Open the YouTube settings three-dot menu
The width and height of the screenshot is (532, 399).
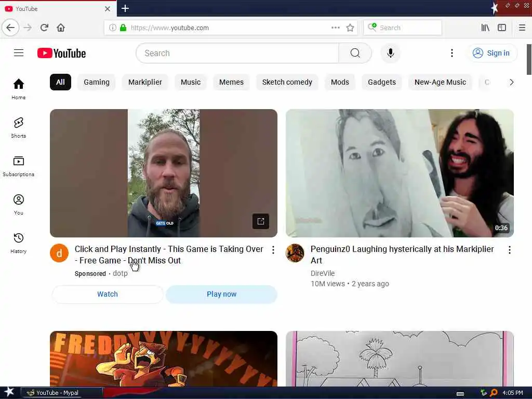tap(451, 53)
